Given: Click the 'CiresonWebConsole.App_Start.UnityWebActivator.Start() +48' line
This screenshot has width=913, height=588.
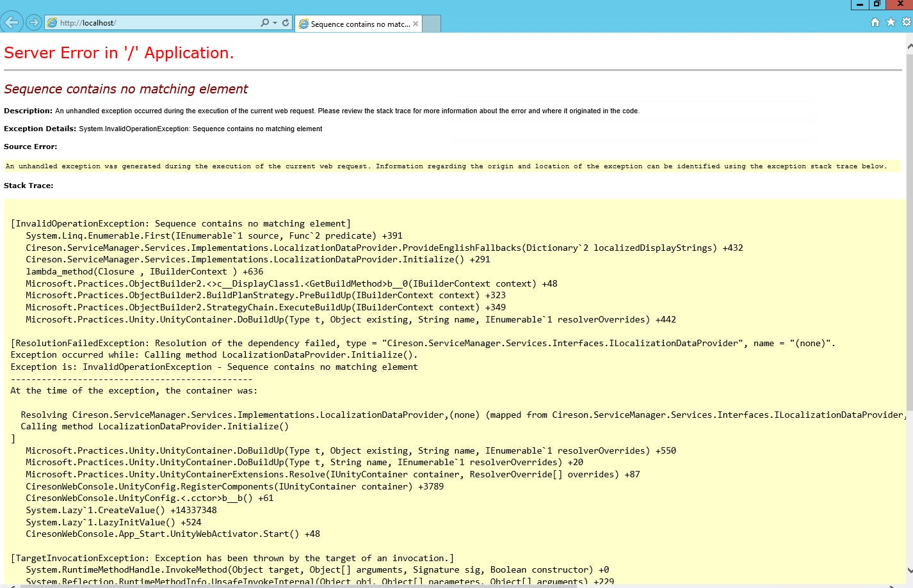Looking at the screenshot, I should click(x=173, y=534).
